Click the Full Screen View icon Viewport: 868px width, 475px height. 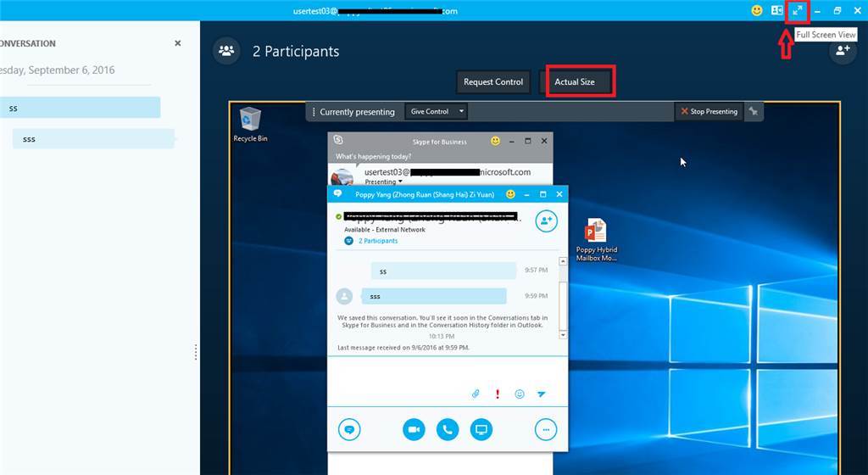pyautogui.click(x=797, y=10)
